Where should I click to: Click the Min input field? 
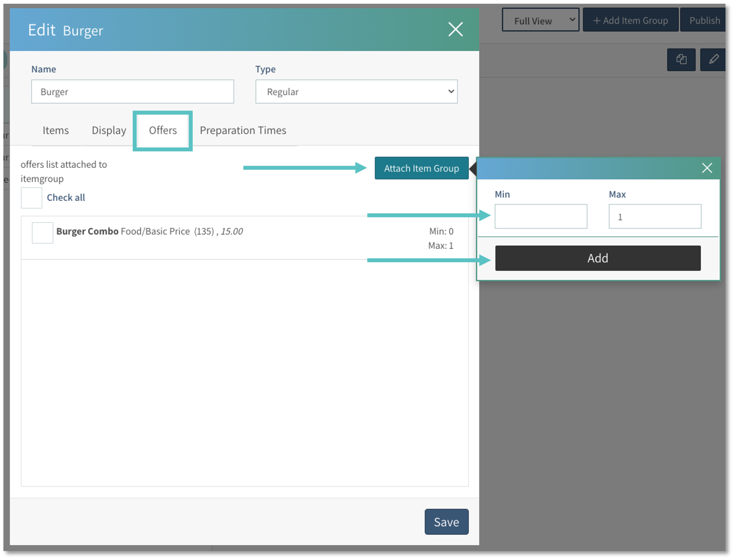click(541, 216)
